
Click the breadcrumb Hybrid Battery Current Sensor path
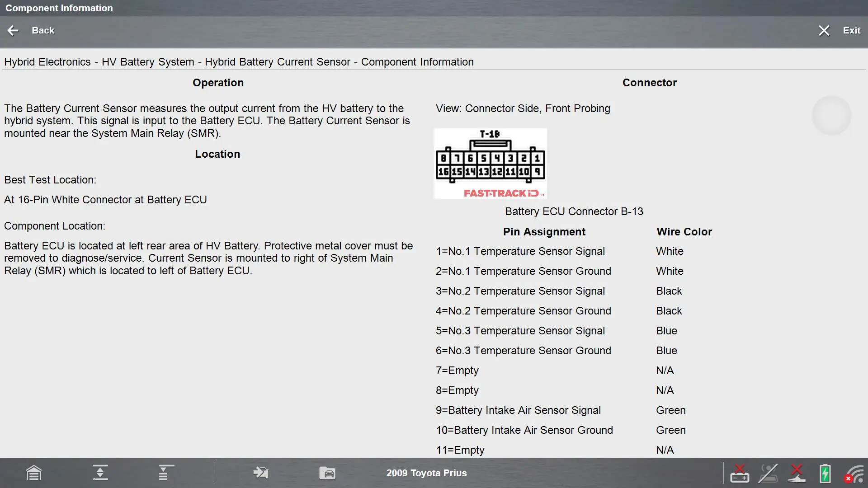277,62
